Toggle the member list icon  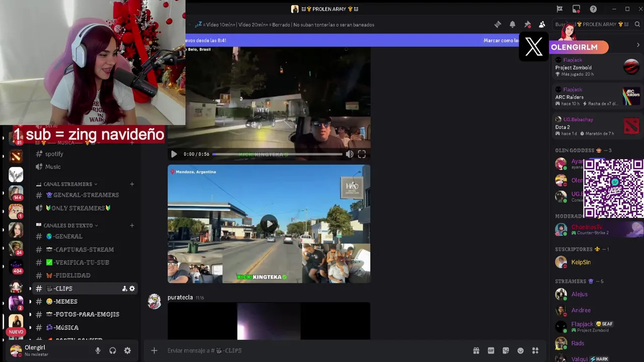(x=542, y=25)
